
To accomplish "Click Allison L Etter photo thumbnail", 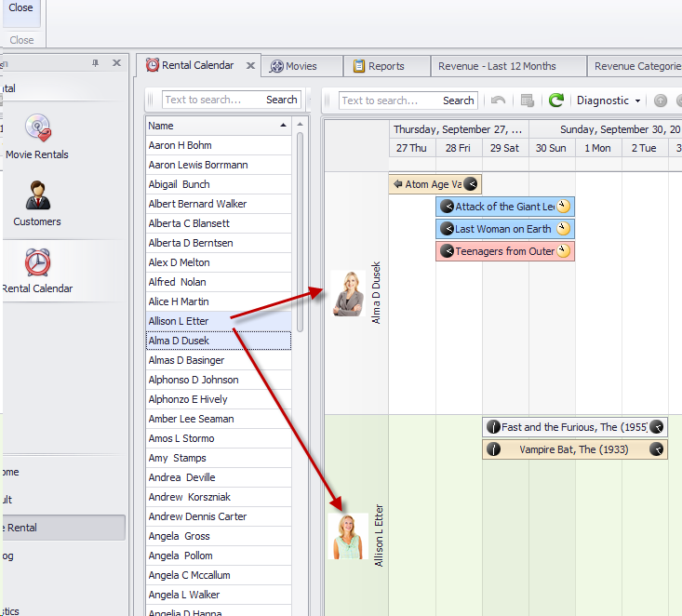I will click(x=348, y=536).
